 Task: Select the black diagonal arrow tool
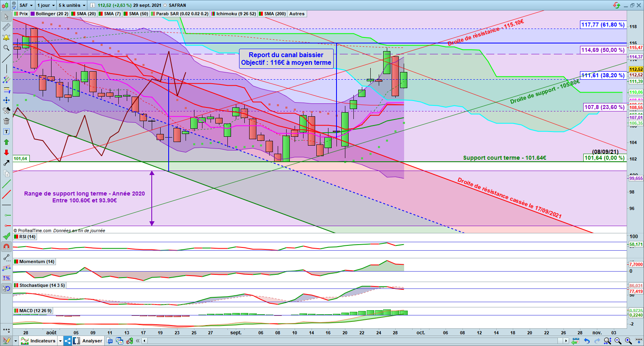(x=6, y=163)
